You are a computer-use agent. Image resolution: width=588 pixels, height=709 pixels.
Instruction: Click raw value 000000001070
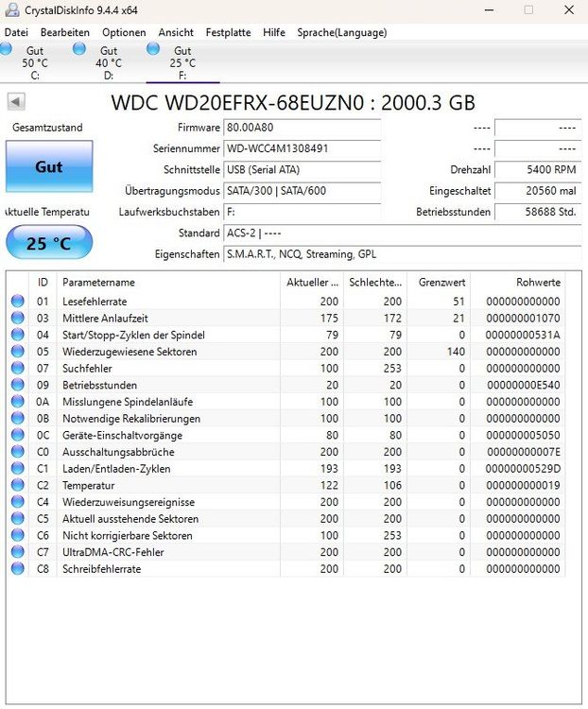point(524,318)
